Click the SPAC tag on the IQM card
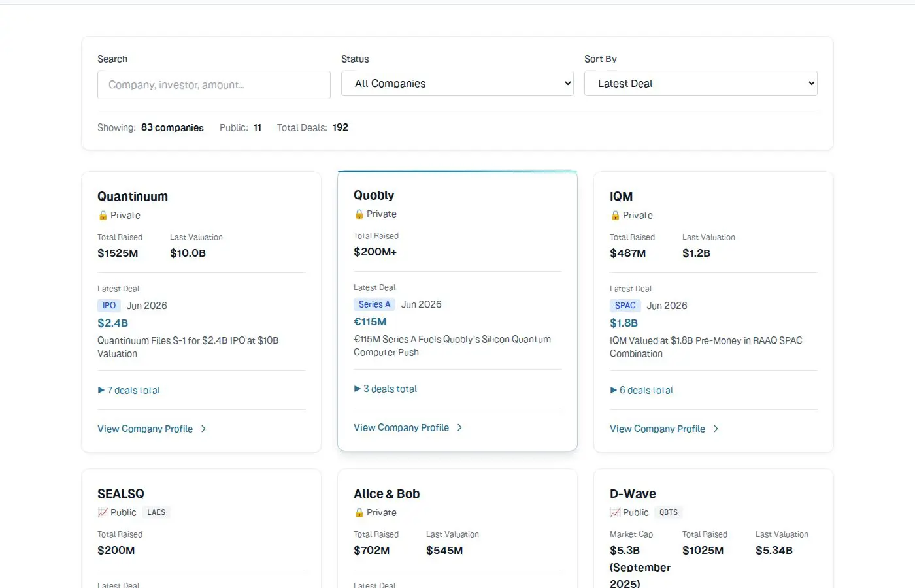This screenshot has width=915, height=588. click(x=625, y=306)
